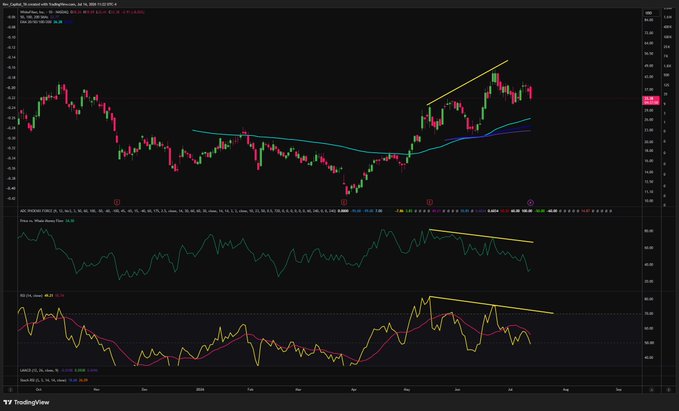Click the first red earnings marker near November
Screen dimensions: 679x411
(x=117, y=202)
